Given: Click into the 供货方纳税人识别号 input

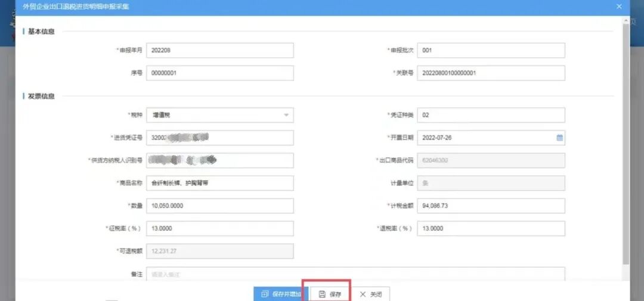Looking at the screenshot, I should tap(220, 160).
